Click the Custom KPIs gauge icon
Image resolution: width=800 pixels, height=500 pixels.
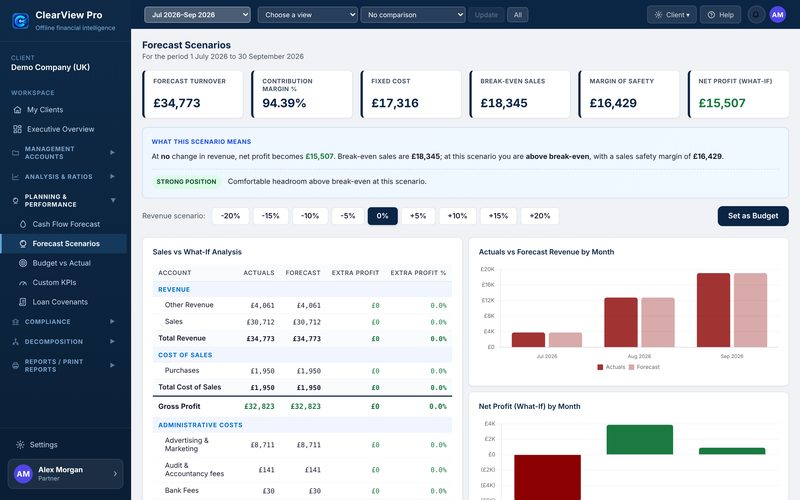point(23,283)
